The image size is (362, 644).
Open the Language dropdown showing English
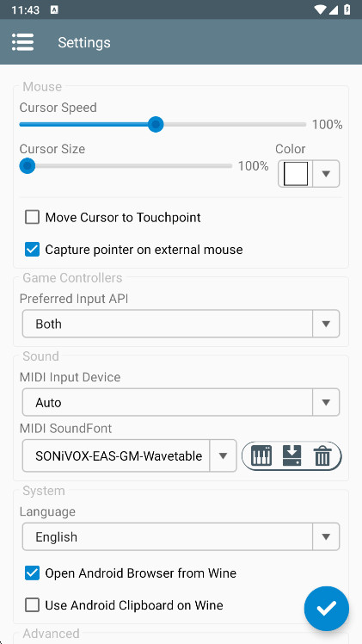click(x=181, y=536)
